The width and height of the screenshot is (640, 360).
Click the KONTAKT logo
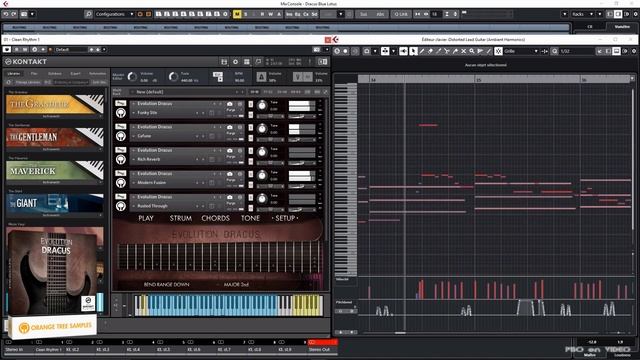pyautogui.click(x=26, y=62)
